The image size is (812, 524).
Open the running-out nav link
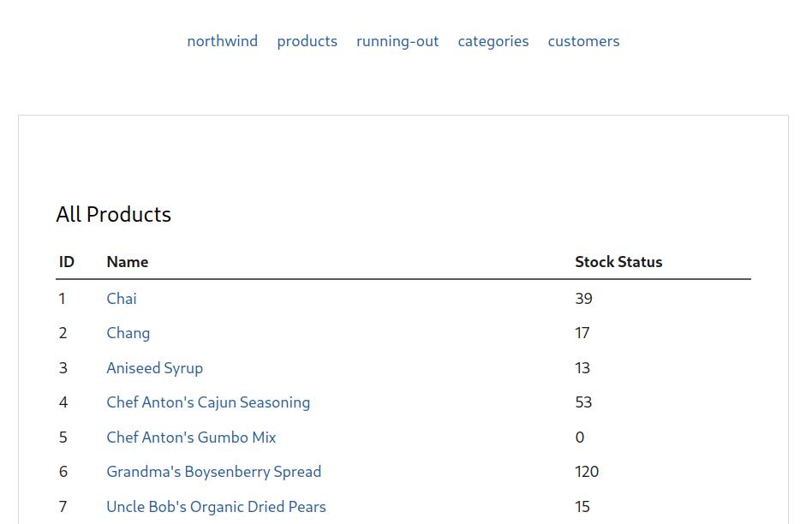[397, 41]
